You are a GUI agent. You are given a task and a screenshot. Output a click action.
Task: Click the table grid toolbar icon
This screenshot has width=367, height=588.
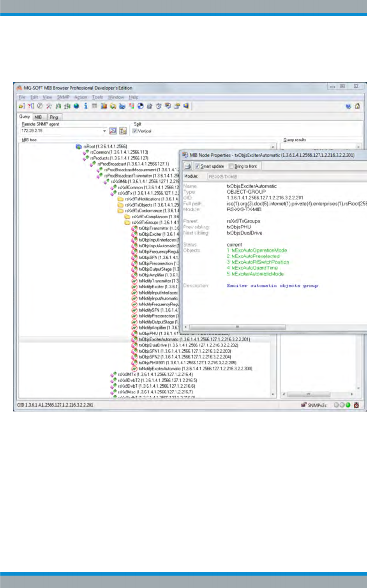pos(95,106)
